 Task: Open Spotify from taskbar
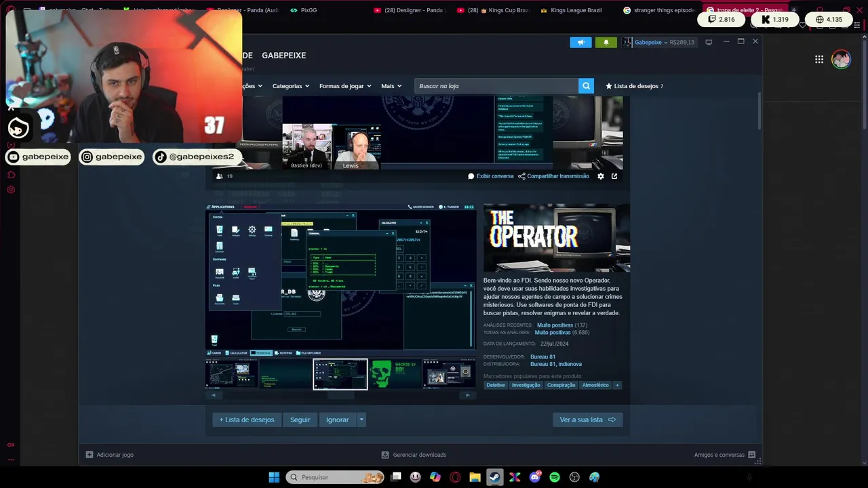click(x=555, y=477)
